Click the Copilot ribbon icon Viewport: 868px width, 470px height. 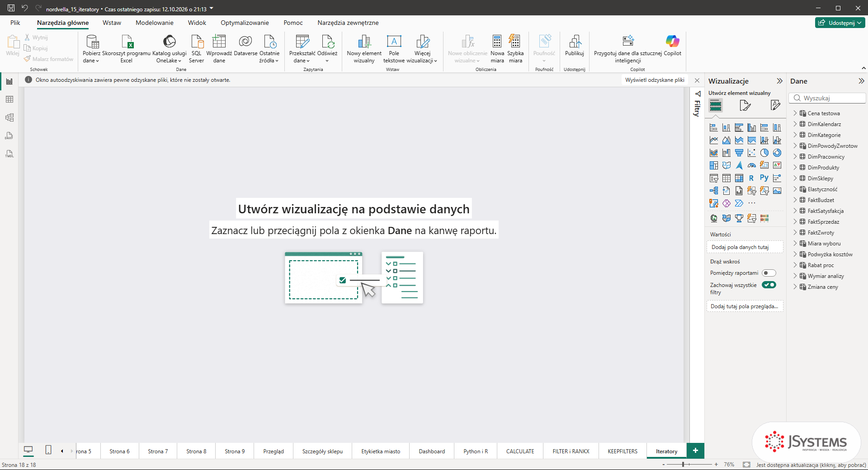tap(672, 45)
